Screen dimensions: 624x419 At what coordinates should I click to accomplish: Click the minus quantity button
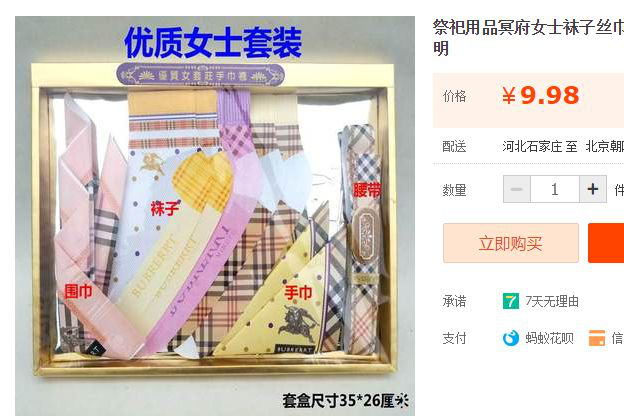517,189
